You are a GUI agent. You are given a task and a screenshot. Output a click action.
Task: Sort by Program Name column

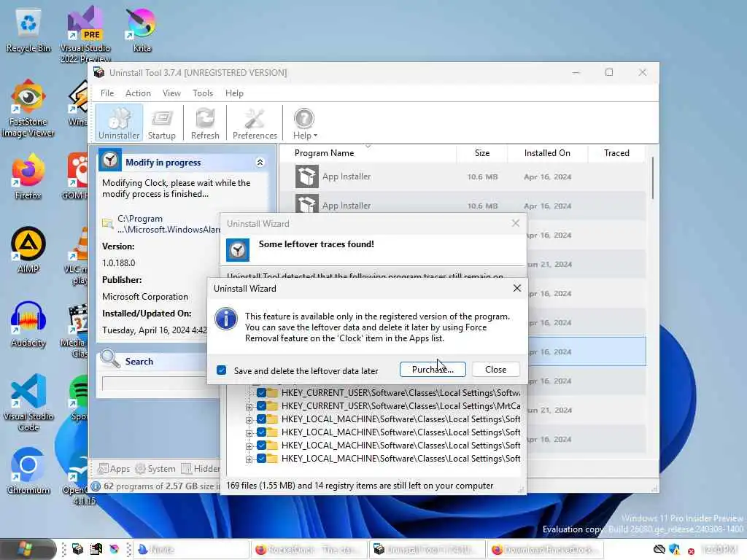[324, 153]
